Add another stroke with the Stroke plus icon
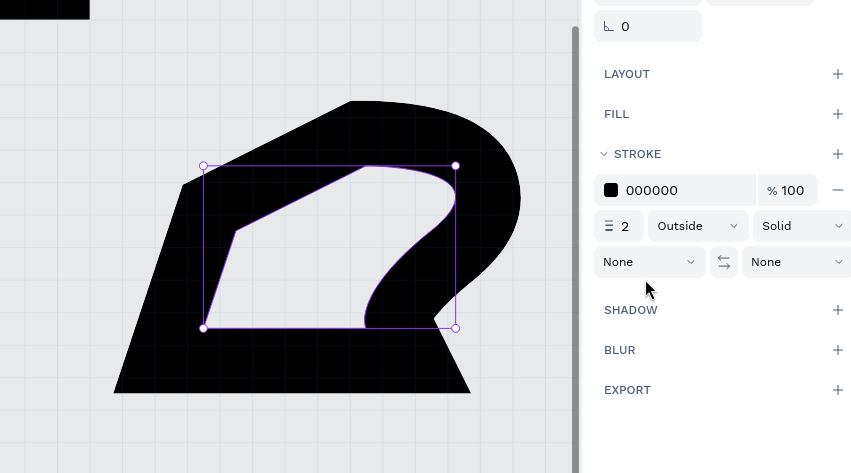Image resolution: width=851 pixels, height=473 pixels. [837, 154]
